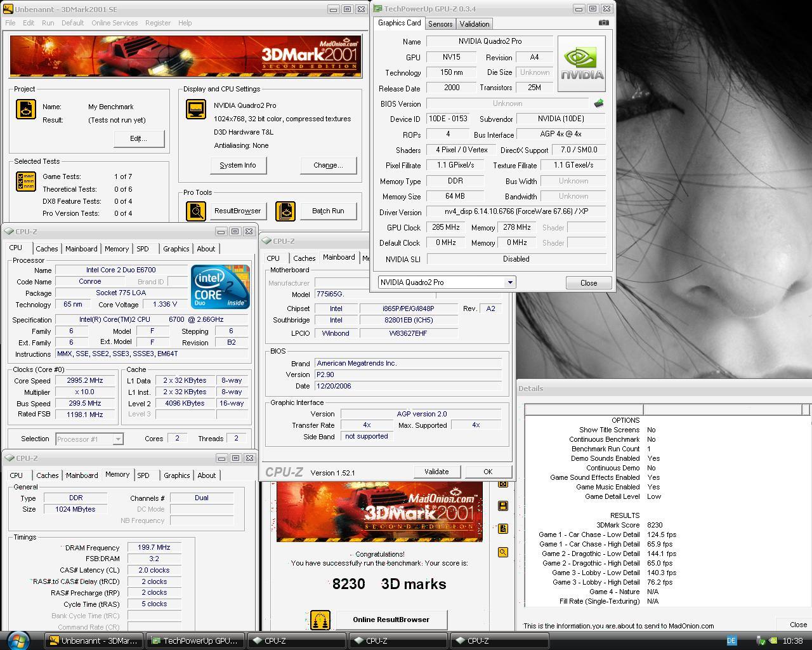Click the ResultBrowser button
The height and width of the screenshot is (650, 812).
pyautogui.click(x=237, y=211)
